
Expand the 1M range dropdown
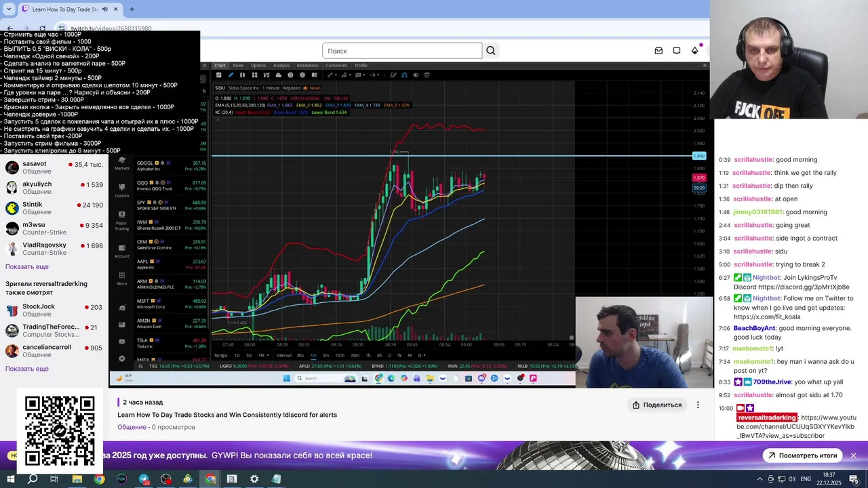[x=264, y=355]
